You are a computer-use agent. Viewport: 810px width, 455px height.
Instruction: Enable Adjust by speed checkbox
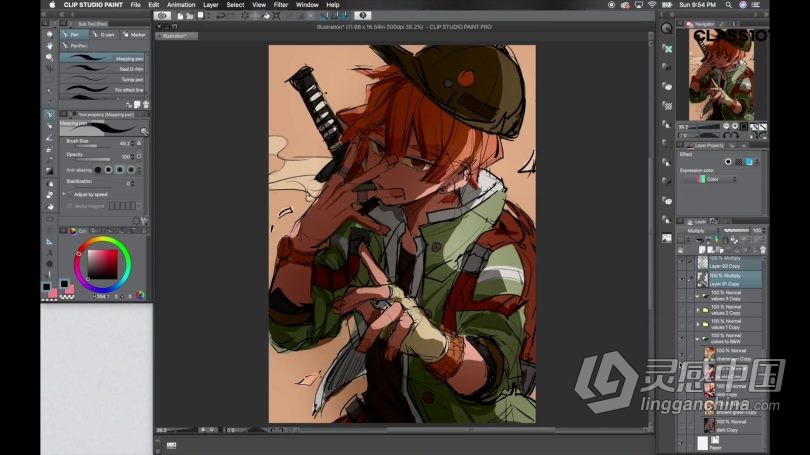pos(69,194)
